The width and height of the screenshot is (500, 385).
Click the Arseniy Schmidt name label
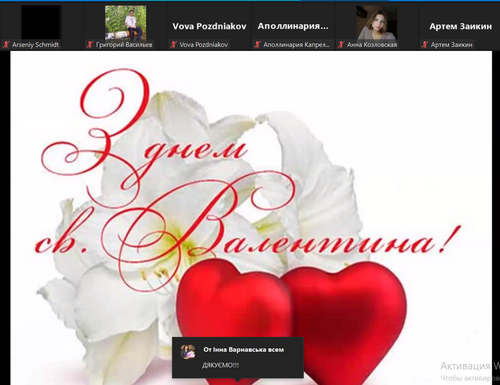(x=35, y=45)
